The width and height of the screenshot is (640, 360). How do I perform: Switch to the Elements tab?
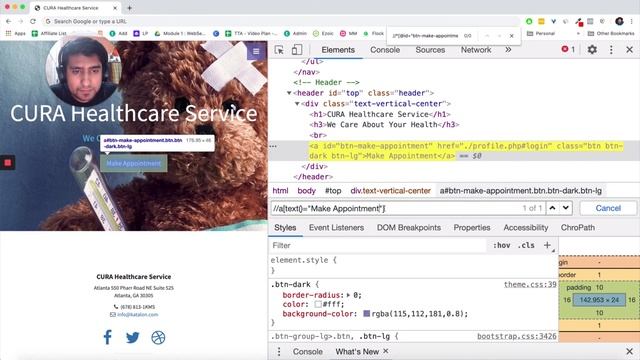(338, 50)
